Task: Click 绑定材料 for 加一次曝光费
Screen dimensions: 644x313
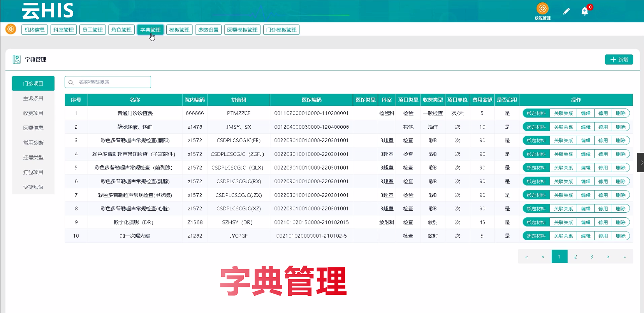Action: 536,236
